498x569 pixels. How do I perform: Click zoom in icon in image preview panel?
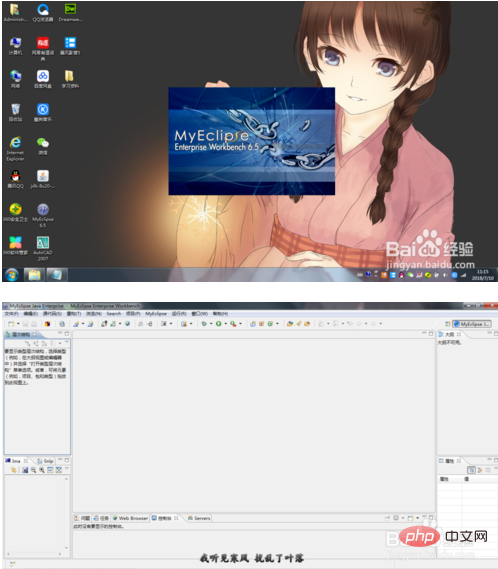(x=42, y=470)
